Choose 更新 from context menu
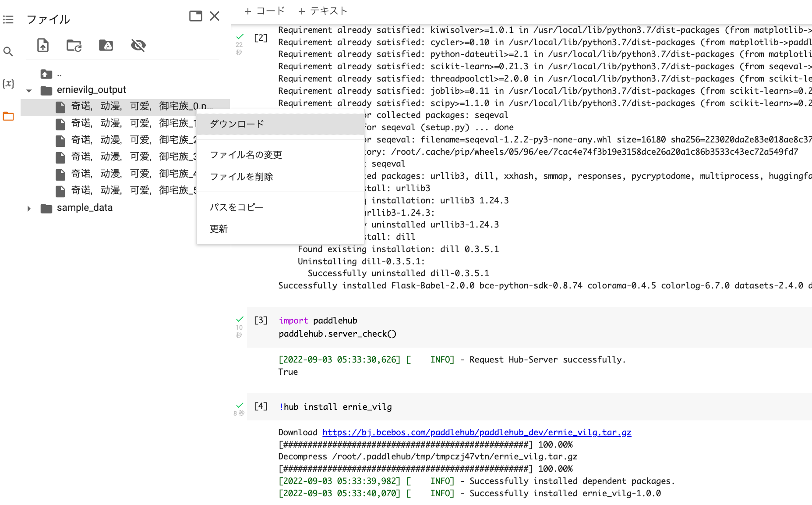The height and width of the screenshot is (505, 812). pos(280,229)
